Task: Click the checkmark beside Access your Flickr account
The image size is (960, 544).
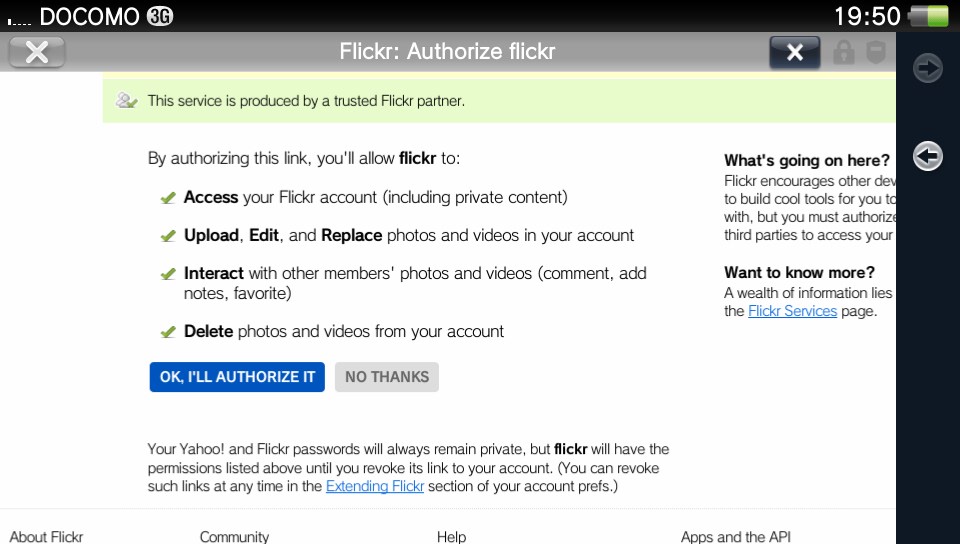Action: click(x=168, y=198)
